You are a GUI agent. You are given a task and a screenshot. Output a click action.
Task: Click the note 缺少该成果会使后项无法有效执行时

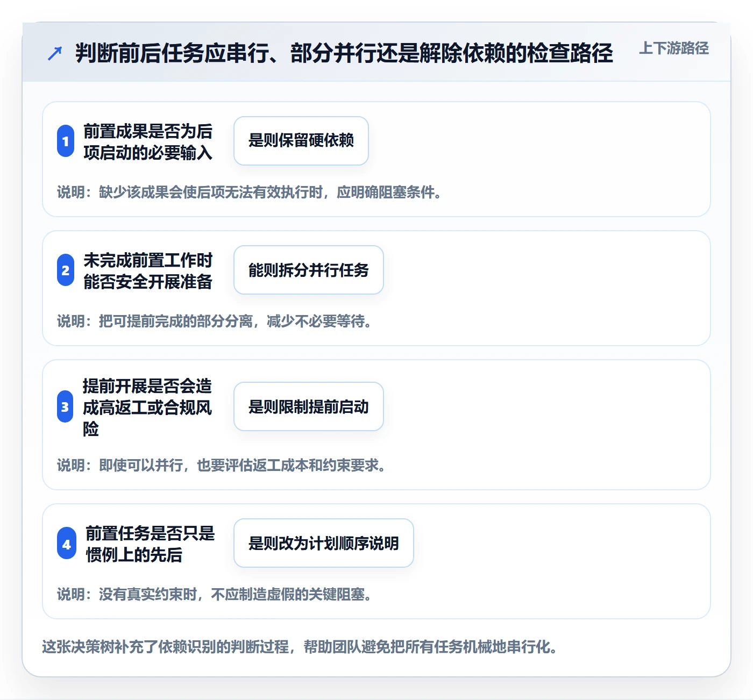click(x=250, y=192)
